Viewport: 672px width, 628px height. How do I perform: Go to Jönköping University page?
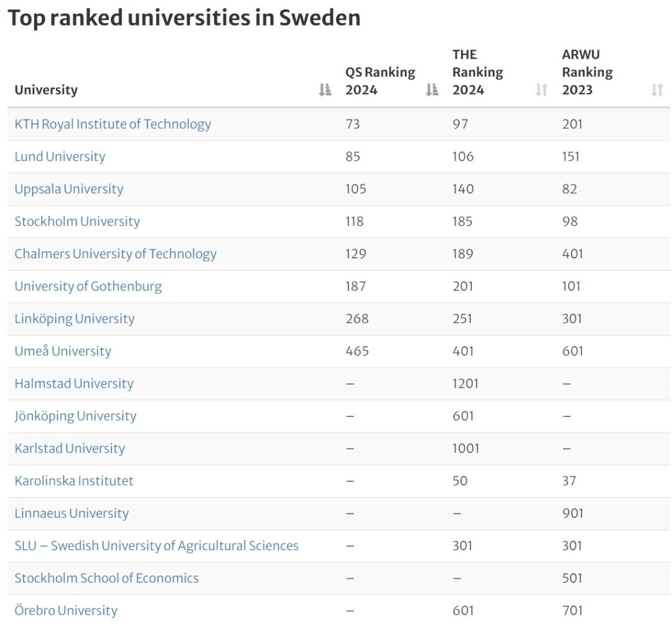click(x=75, y=416)
